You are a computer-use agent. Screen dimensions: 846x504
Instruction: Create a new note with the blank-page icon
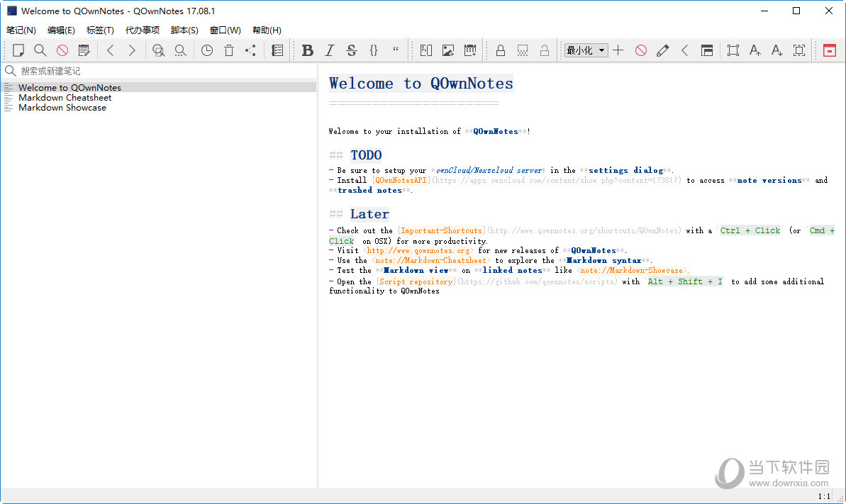[x=18, y=50]
